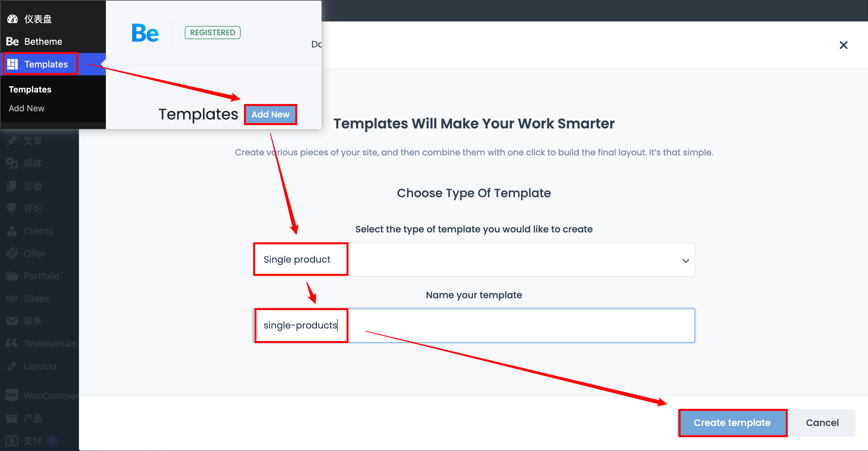Click the Add New button

[270, 114]
